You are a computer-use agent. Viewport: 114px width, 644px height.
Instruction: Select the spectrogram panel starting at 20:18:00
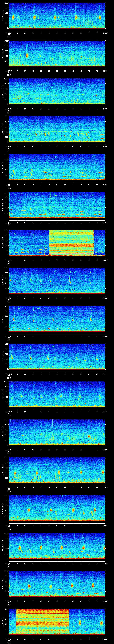click(x=57, y=167)
